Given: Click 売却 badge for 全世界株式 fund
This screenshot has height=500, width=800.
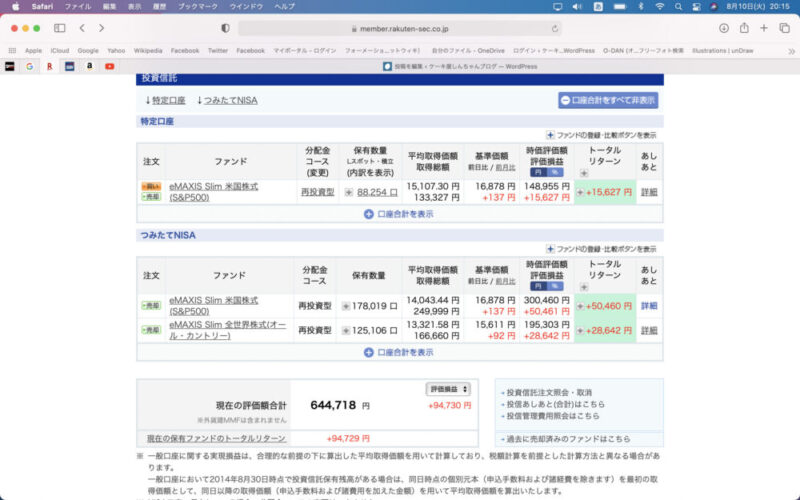Looking at the screenshot, I should [x=151, y=330].
